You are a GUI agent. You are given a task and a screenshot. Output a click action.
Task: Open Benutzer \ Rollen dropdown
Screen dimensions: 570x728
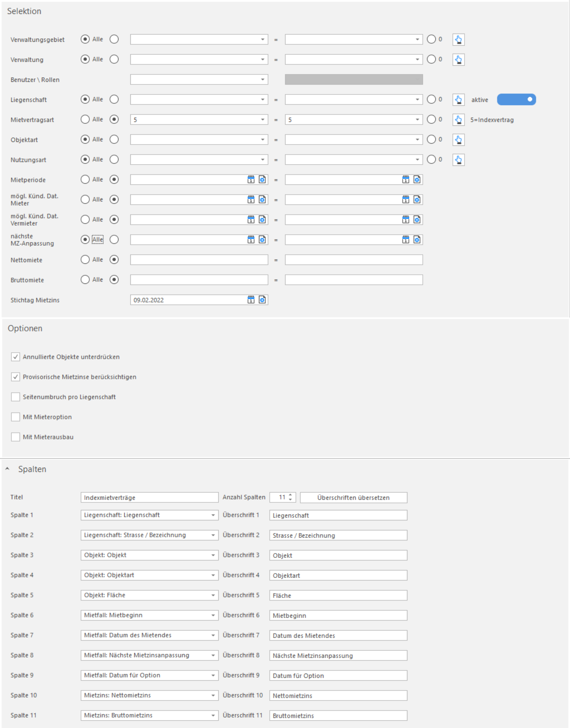click(199, 80)
